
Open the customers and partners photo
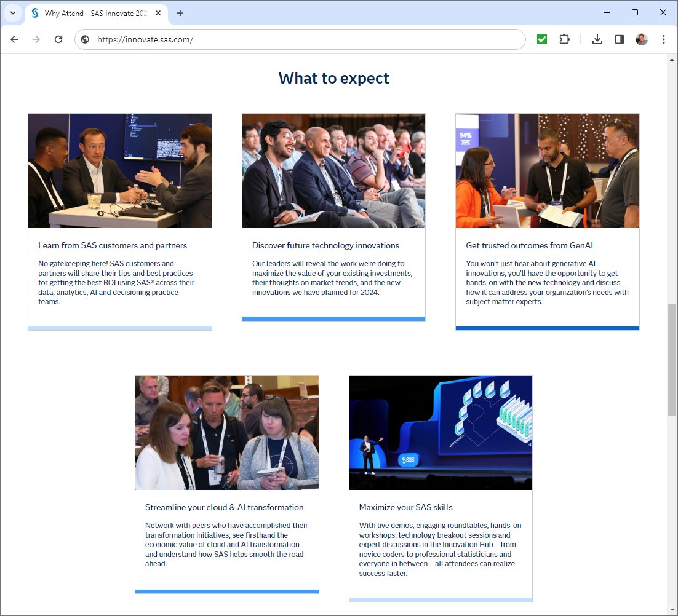pos(120,171)
